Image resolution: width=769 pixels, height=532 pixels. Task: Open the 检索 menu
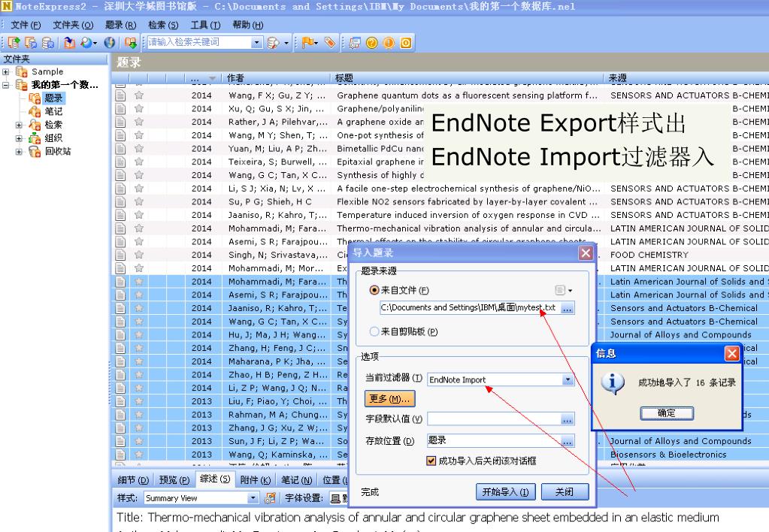coord(163,25)
